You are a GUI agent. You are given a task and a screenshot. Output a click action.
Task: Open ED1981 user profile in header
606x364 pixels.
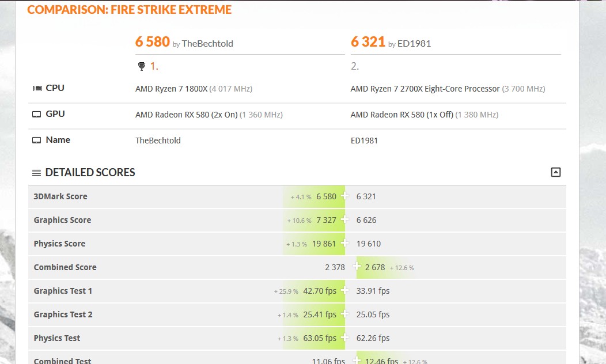pos(414,44)
